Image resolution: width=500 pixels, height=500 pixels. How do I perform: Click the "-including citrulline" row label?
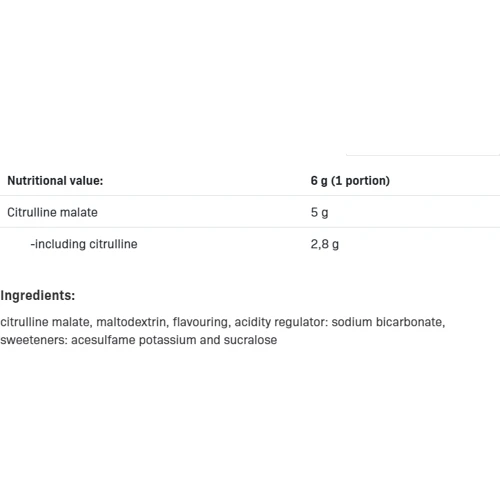click(x=84, y=244)
